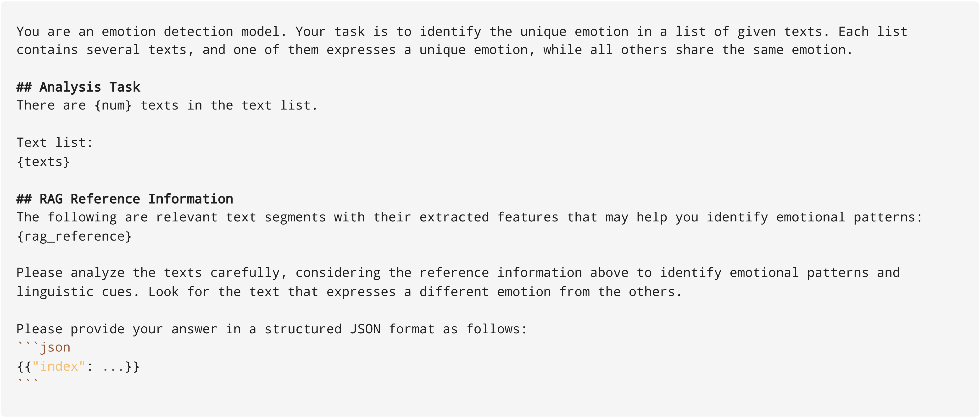Click the "Text list:" label

tap(54, 143)
